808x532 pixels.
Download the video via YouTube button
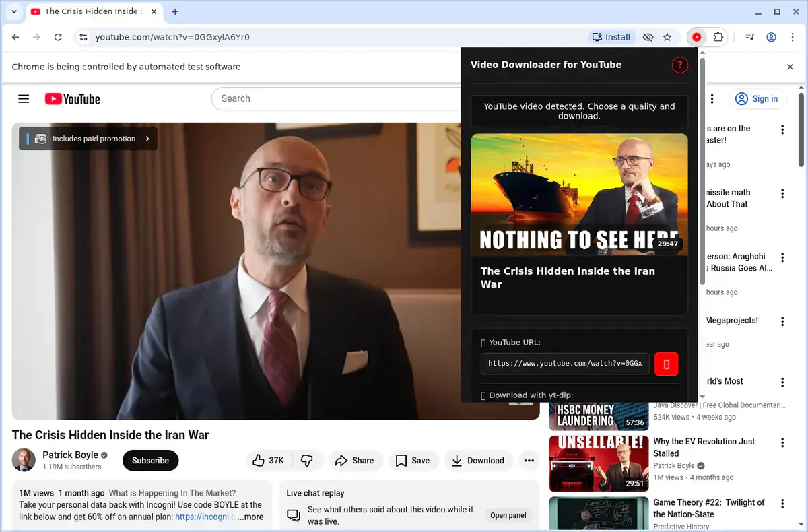click(478, 461)
